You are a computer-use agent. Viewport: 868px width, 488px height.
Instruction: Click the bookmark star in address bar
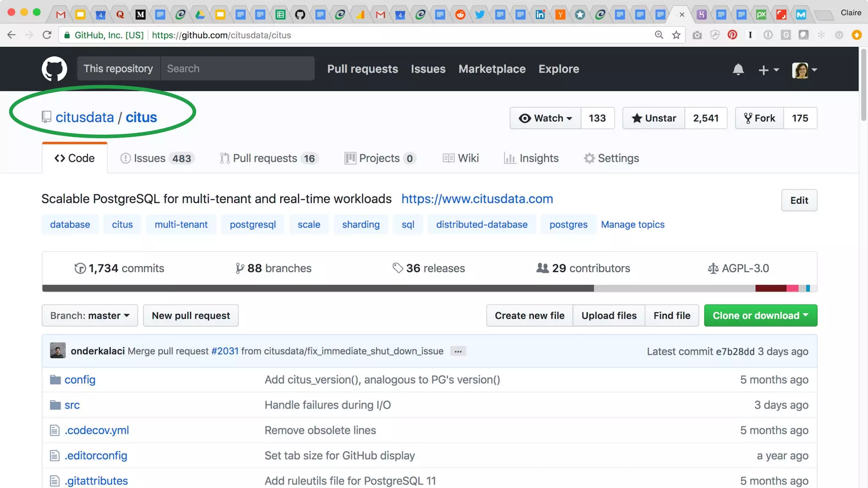coord(676,35)
